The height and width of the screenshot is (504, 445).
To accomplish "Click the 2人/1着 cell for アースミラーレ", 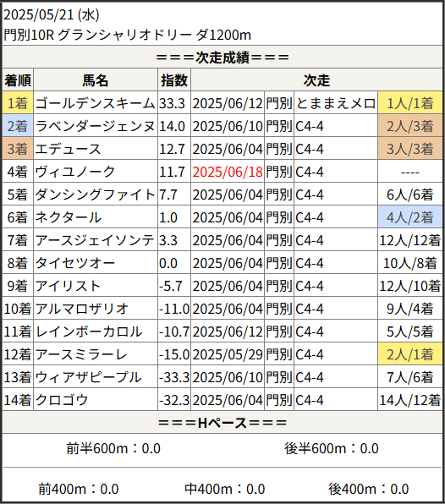I will [x=409, y=354].
